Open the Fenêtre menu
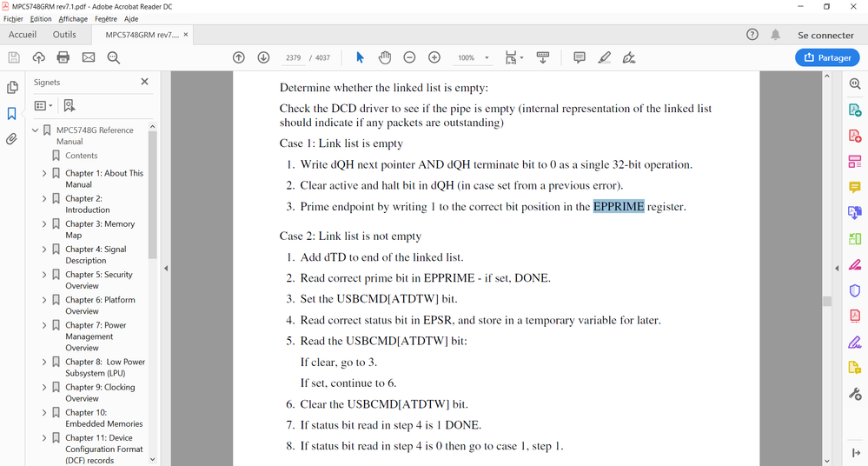The height and width of the screenshot is (466, 868). tap(106, 19)
